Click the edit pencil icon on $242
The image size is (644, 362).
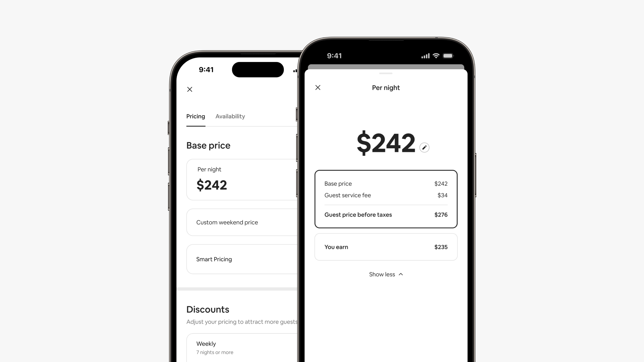tap(424, 148)
